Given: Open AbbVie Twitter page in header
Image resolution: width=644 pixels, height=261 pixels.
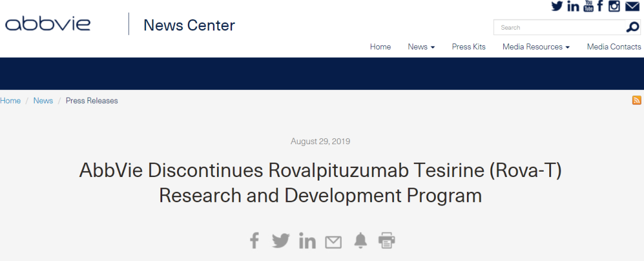Looking at the screenshot, I should [x=557, y=6].
